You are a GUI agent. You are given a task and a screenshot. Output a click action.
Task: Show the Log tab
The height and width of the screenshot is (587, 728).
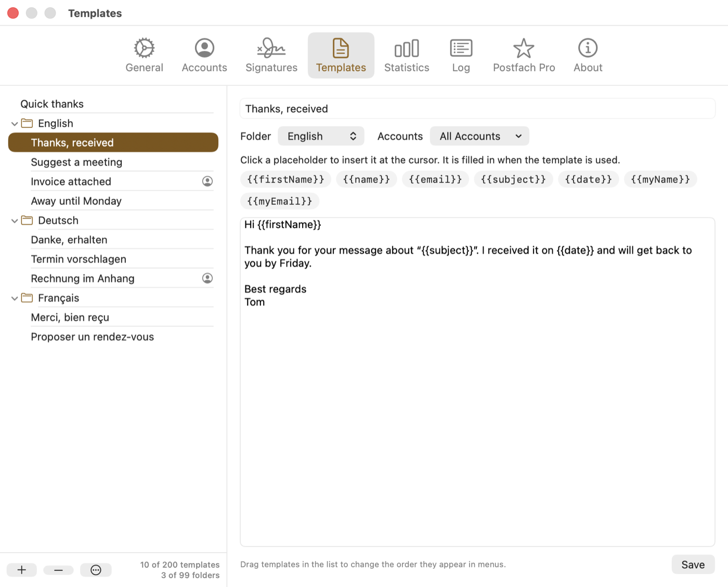461,55
